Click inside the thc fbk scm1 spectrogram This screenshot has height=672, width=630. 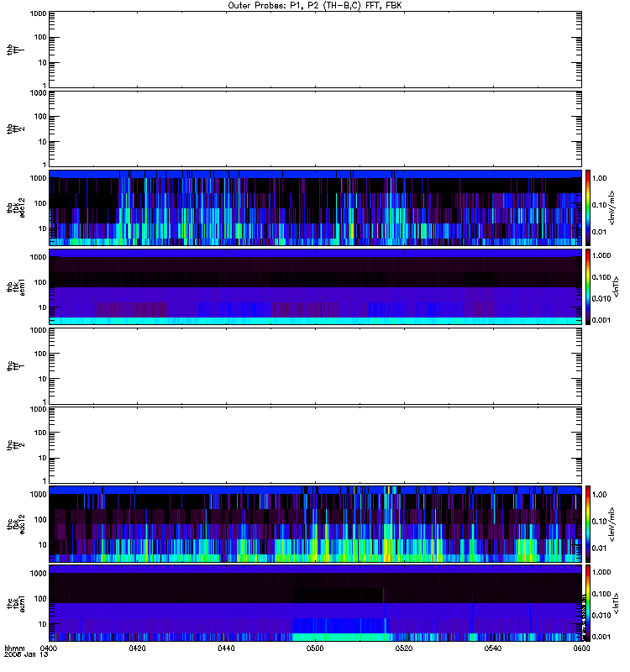pos(316,603)
